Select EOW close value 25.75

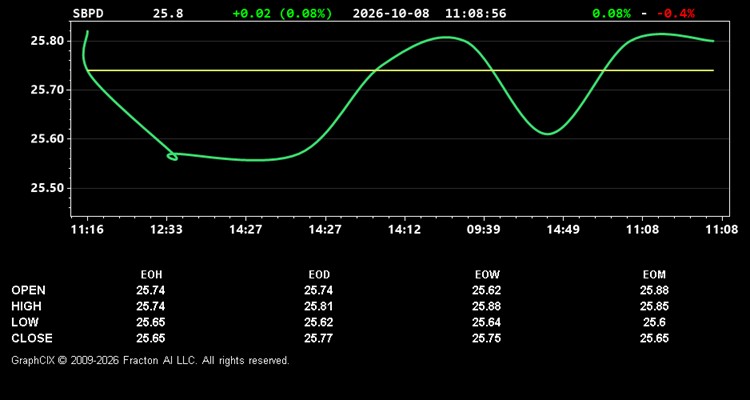coord(486,338)
